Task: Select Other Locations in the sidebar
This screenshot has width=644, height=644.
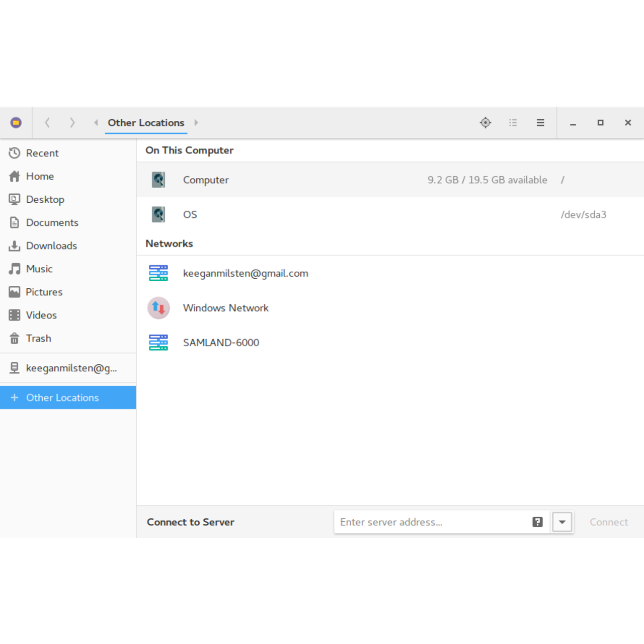Action: [62, 397]
